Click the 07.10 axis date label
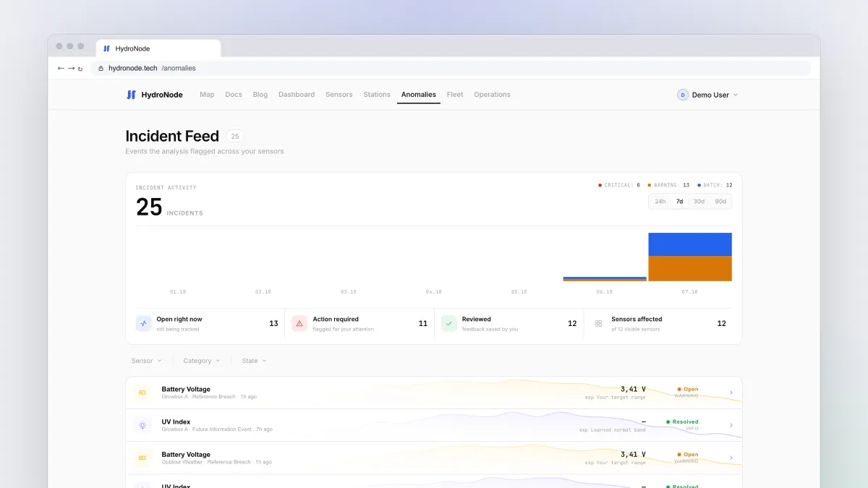868x488 pixels. tap(689, 292)
